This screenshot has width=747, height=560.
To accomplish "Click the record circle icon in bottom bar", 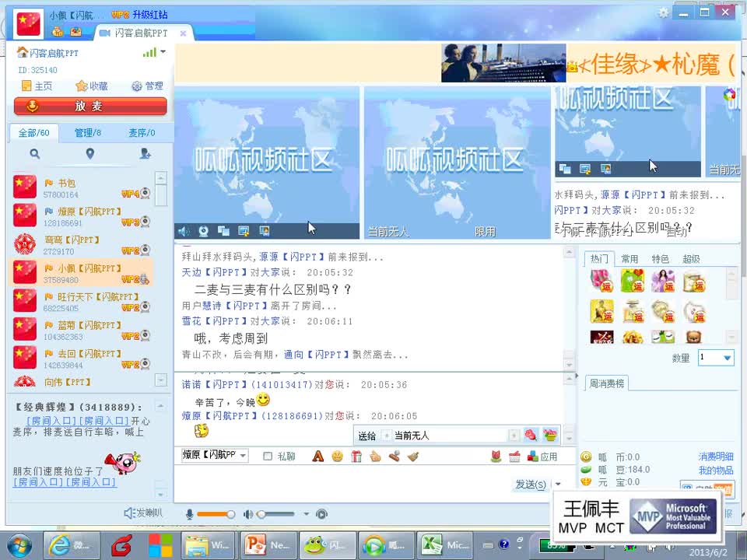I will [322, 514].
